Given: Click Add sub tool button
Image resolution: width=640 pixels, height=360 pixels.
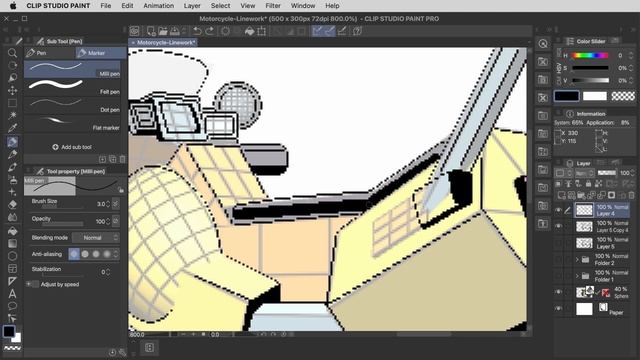Looking at the screenshot, I should (72, 147).
